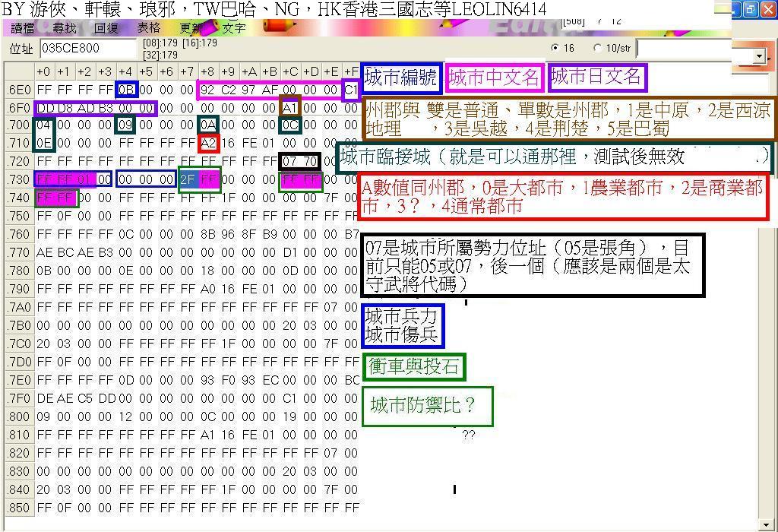Open the 尋找 menu
The width and height of the screenshot is (778, 532).
tap(65, 28)
